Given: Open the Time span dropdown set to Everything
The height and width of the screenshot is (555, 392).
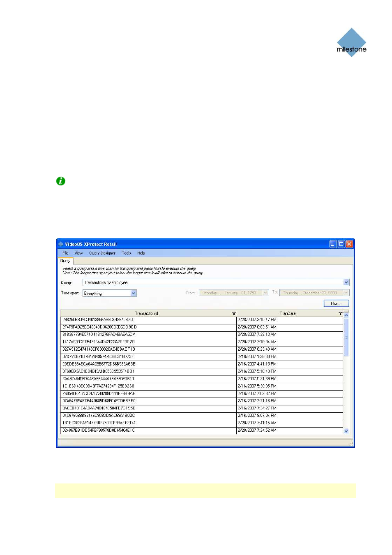Looking at the screenshot, I should [x=134, y=293].
